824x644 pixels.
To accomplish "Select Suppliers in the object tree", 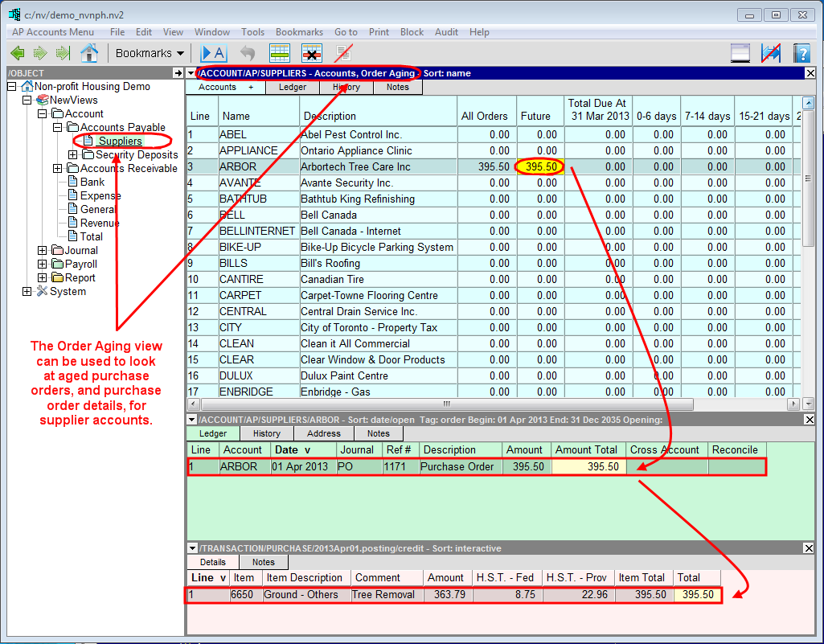I will [121, 142].
